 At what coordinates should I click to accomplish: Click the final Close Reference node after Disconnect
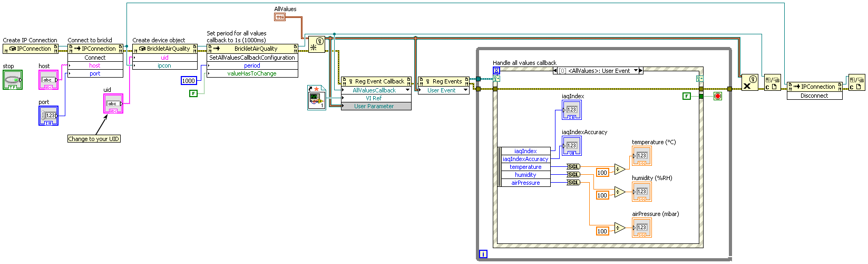856,82
